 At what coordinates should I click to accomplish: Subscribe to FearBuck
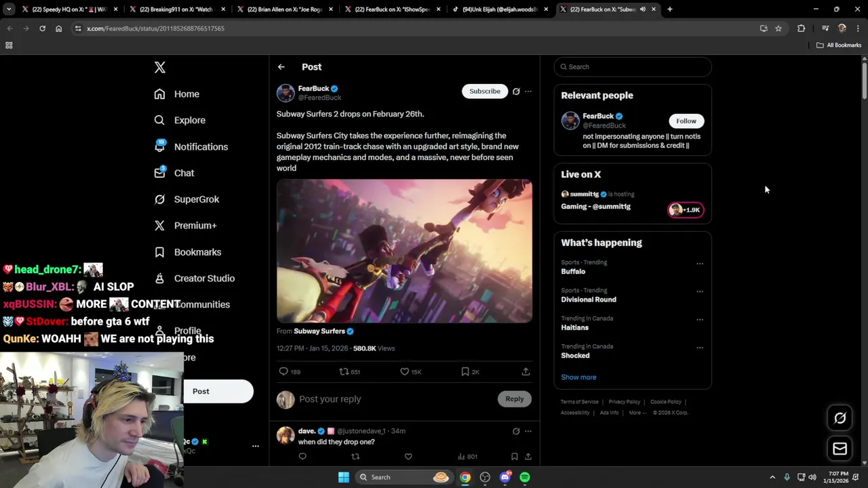point(485,91)
